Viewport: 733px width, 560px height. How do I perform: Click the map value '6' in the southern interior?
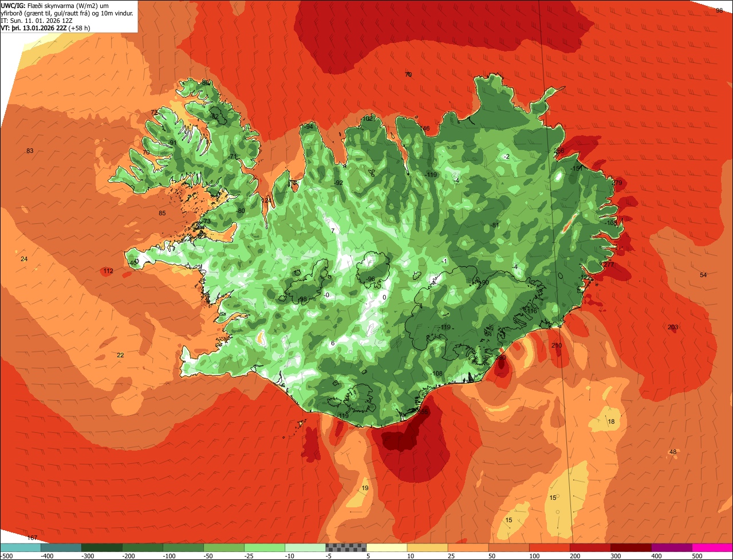click(x=333, y=343)
